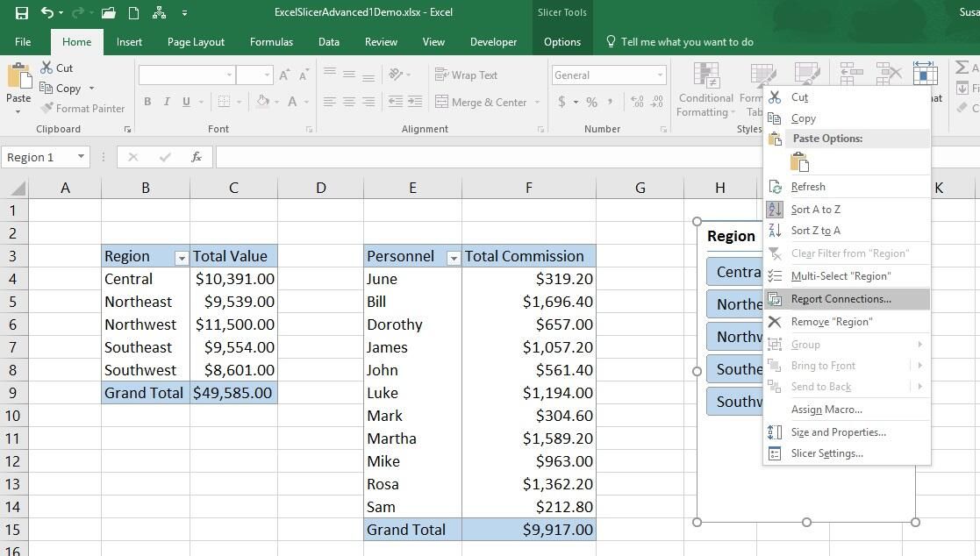Open Slicer Settings from the context menu
The width and height of the screenshot is (980, 556).
(x=826, y=453)
